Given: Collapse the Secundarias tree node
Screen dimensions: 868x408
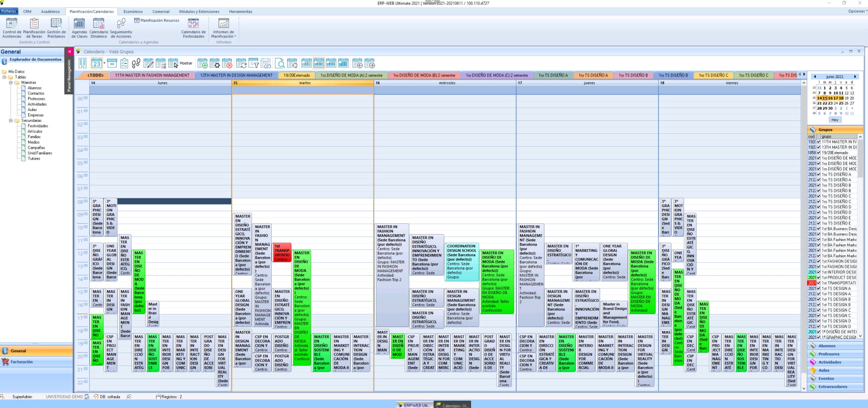Looking at the screenshot, I should [11, 120].
